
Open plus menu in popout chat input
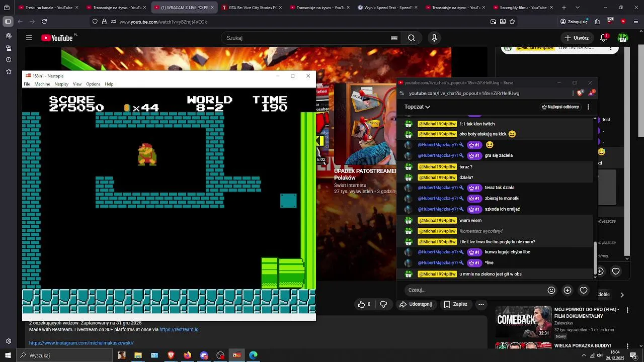coord(568,290)
